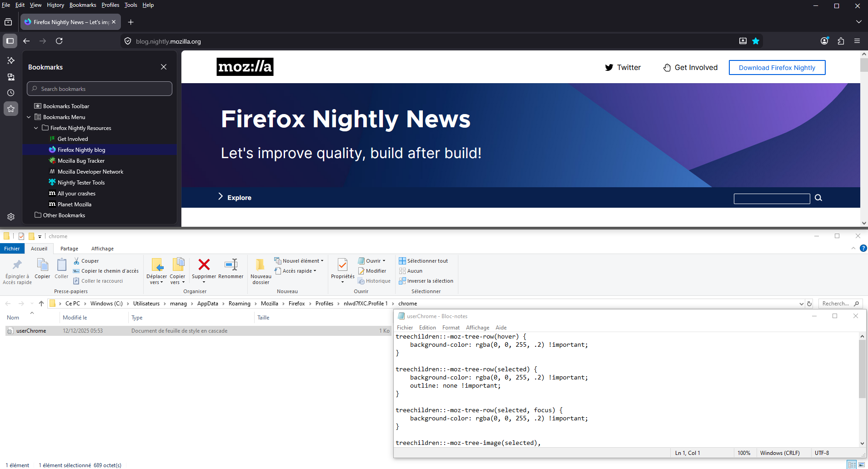Open the Get Involved link
This screenshot has width=868, height=469.
click(690, 68)
